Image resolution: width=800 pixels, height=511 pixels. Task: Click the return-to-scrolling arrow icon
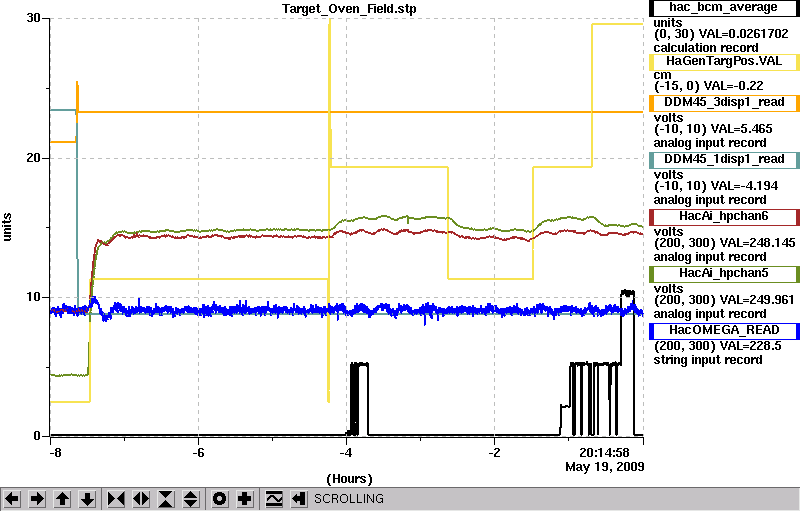click(299, 498)
